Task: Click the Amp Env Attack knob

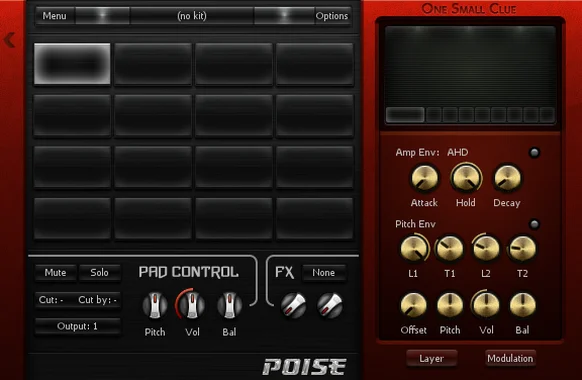Action: [x=424, y=178]
